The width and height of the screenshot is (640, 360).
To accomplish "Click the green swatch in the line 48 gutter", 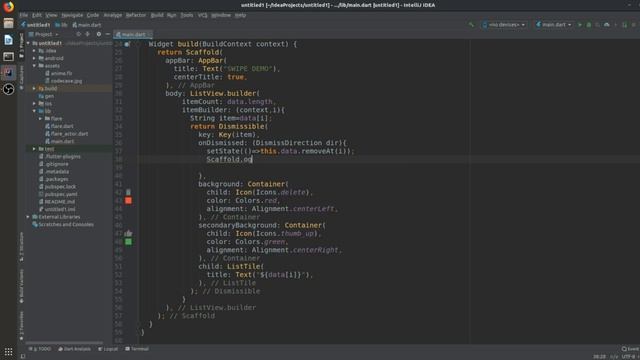I will click(x=129, y=242).
